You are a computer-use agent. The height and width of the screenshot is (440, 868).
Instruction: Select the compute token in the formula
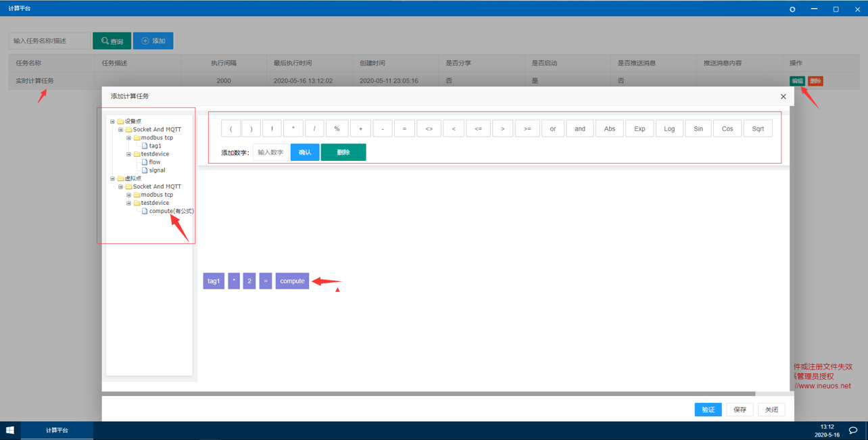pos(292,281)
